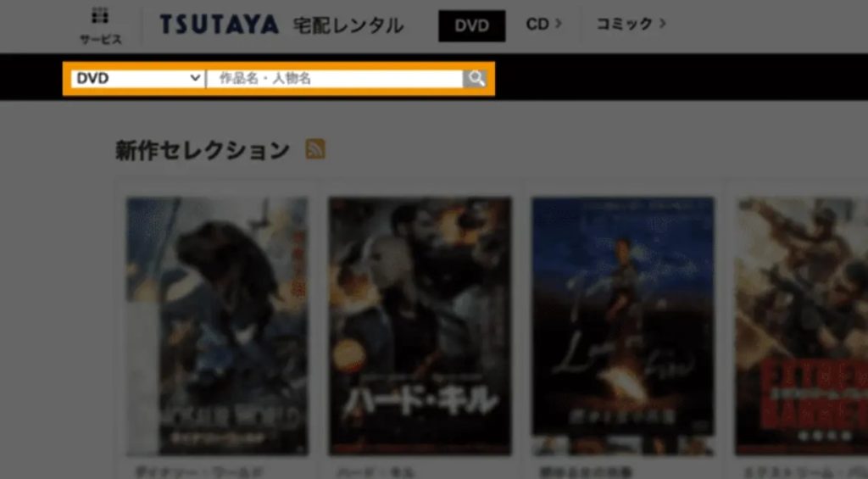Open the サービス grid menu icon

pyautogui.click(x=100, y=17)
